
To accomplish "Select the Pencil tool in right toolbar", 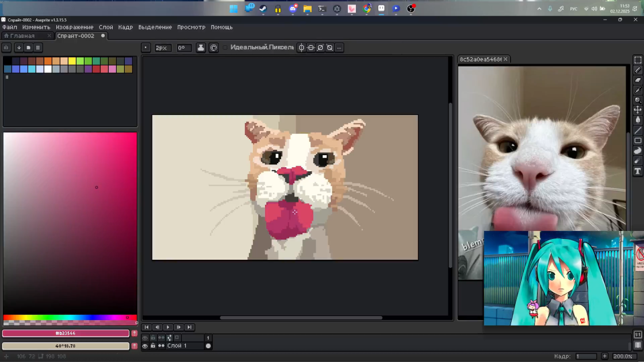I will tap(638, 70).
